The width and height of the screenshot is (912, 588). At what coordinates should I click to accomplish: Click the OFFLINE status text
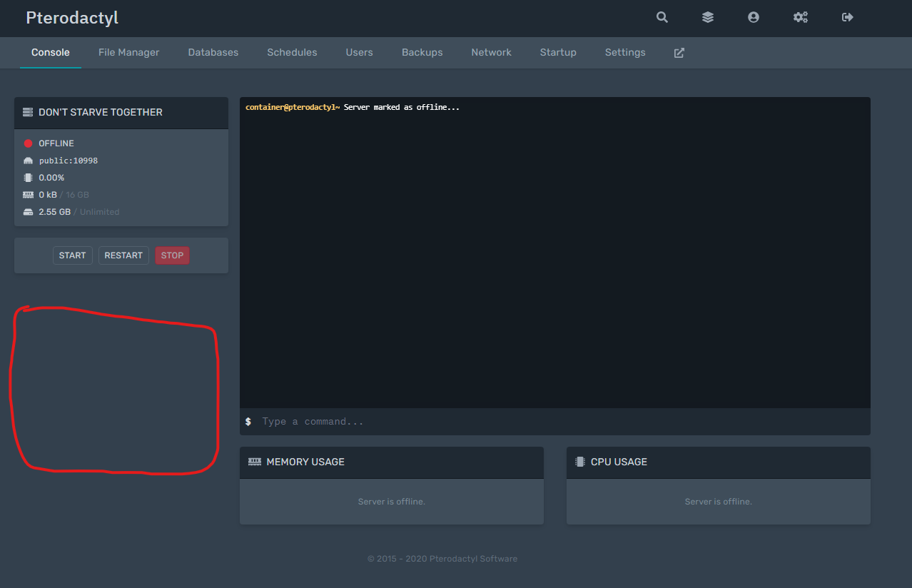pos(56,143)
